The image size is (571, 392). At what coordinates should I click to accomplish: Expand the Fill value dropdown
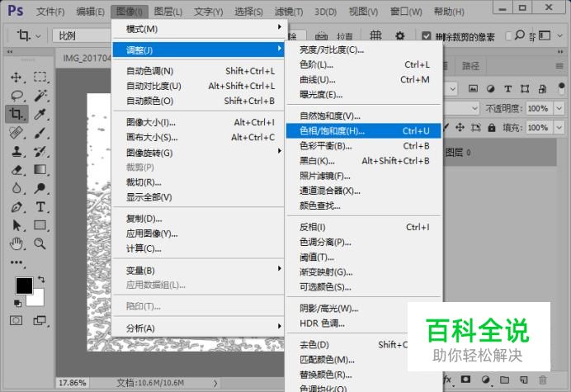[x=559, y=128]
